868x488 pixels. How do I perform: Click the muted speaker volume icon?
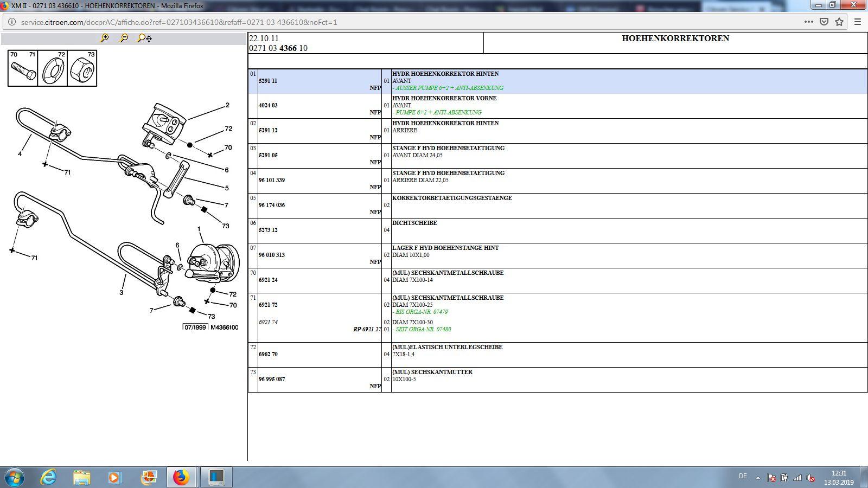click(810, 478)
